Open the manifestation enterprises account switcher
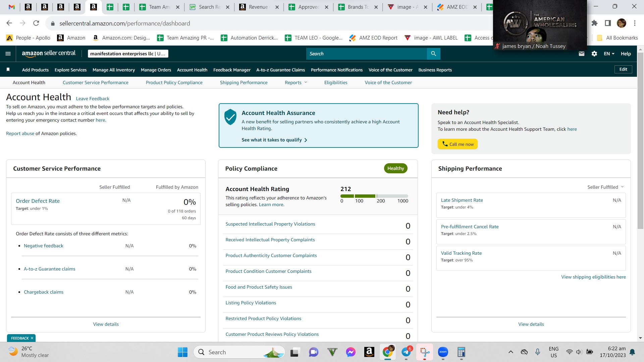 tap(128, 54)
